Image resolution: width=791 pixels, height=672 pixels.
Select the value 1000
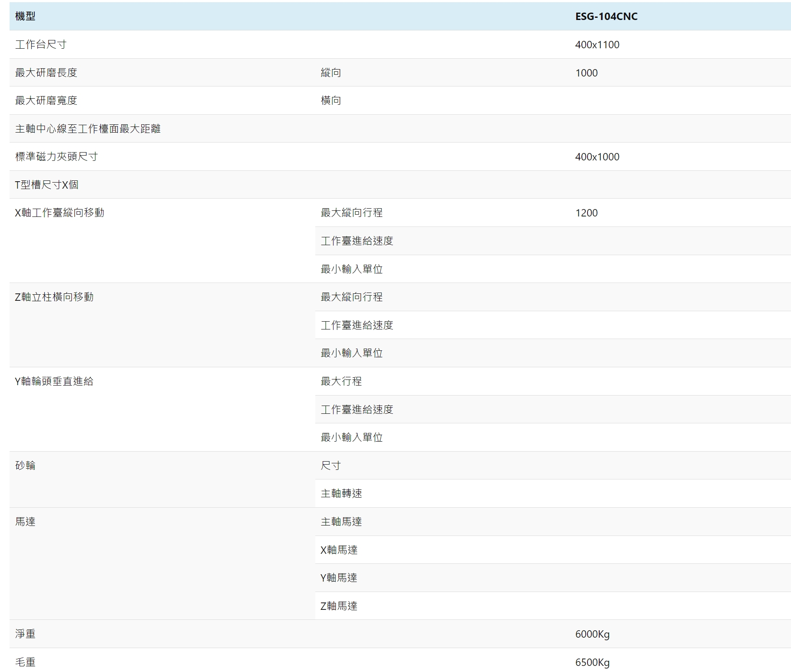pyautogui.click(x=586, y=73)
